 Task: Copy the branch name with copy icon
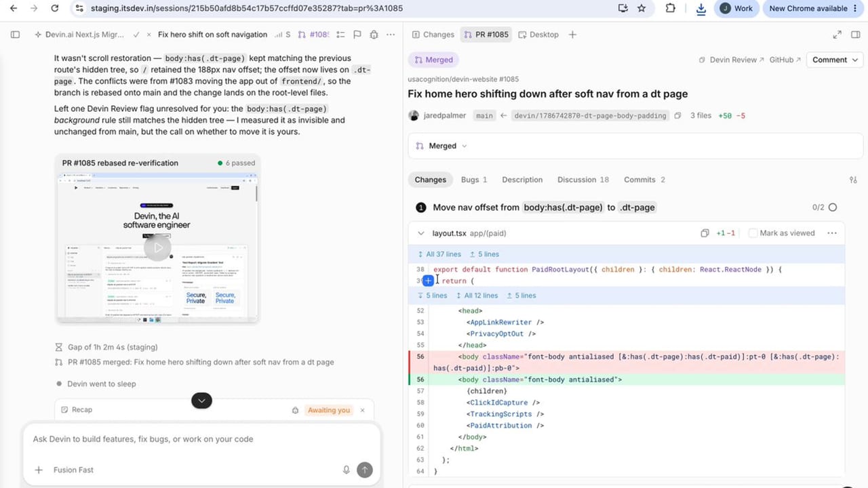[677, 116]
